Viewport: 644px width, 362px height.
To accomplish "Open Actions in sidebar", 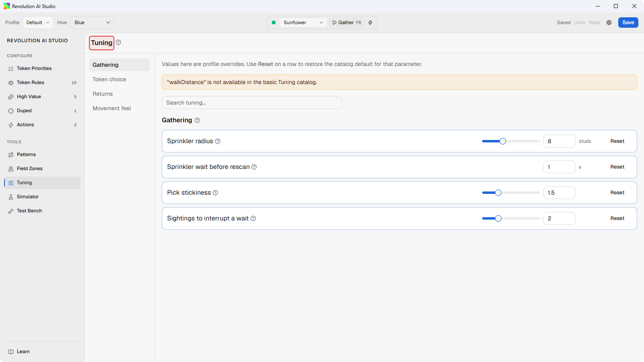I will 42,125.
